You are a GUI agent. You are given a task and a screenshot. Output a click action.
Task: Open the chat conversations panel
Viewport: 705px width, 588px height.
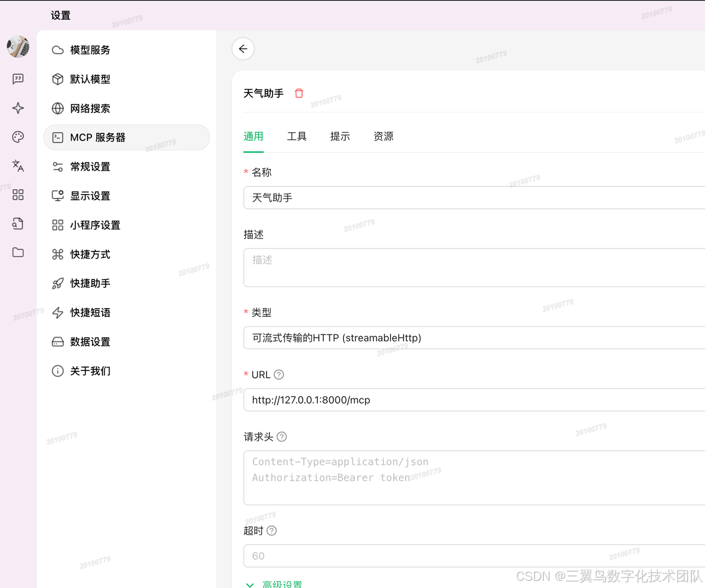(x=18, y=79)
